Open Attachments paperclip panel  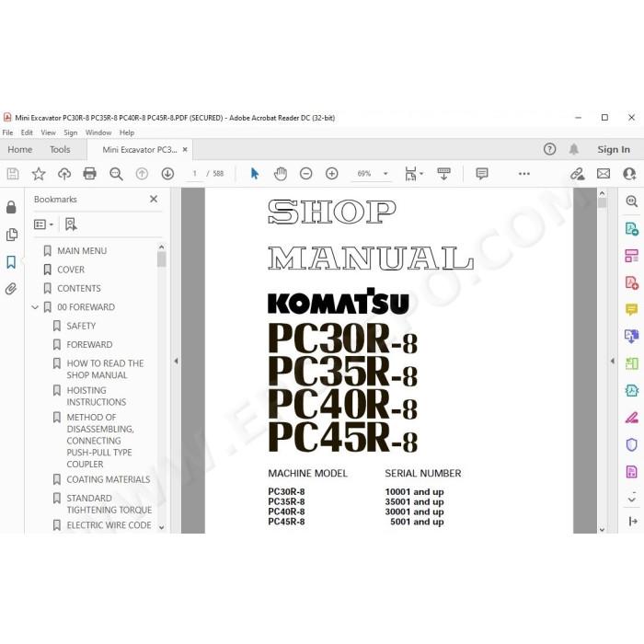(x=11, y=289)
